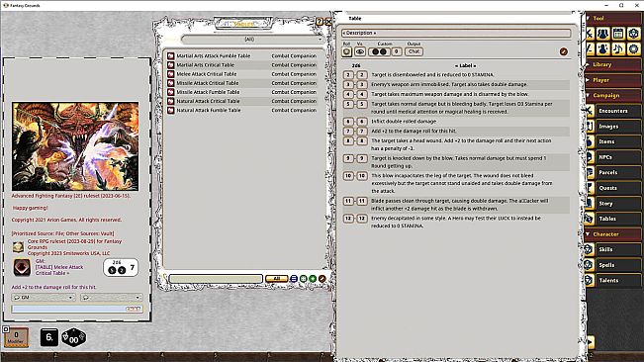Click the Skills sidebar icon
The height and width of the screenshot is (362, 644).
[x=590, y=249]
